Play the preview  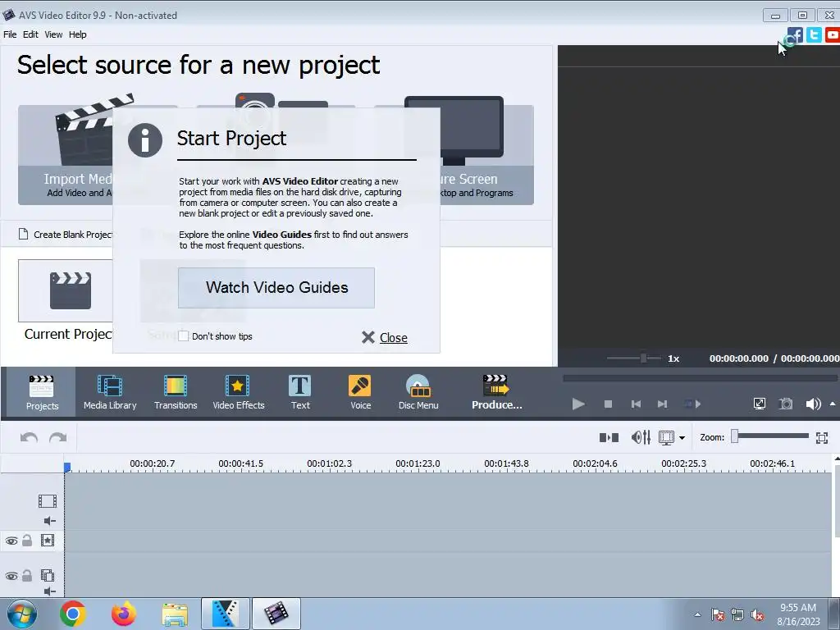pos(578,404)
